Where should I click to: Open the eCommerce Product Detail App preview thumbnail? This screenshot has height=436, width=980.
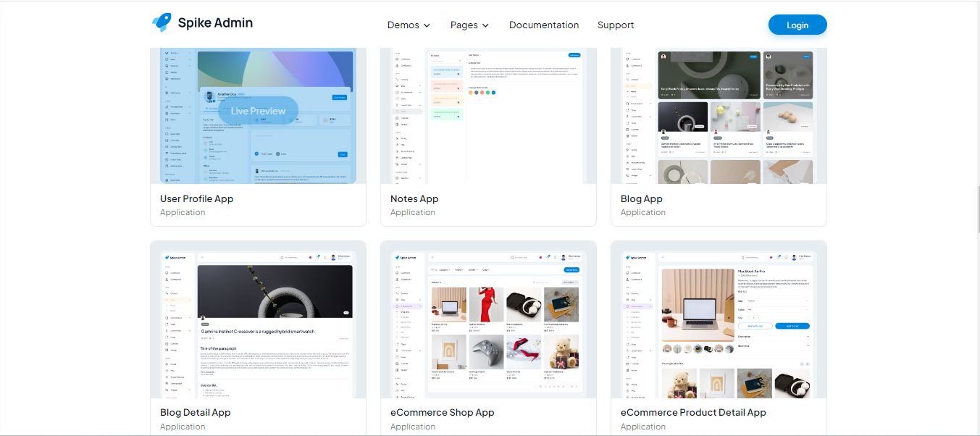[x=719, y=319]
